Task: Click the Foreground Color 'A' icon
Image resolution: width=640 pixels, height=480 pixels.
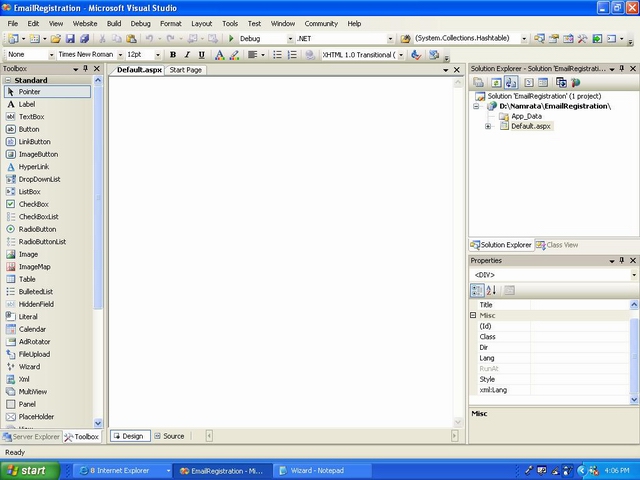Action: pos(219,55)
